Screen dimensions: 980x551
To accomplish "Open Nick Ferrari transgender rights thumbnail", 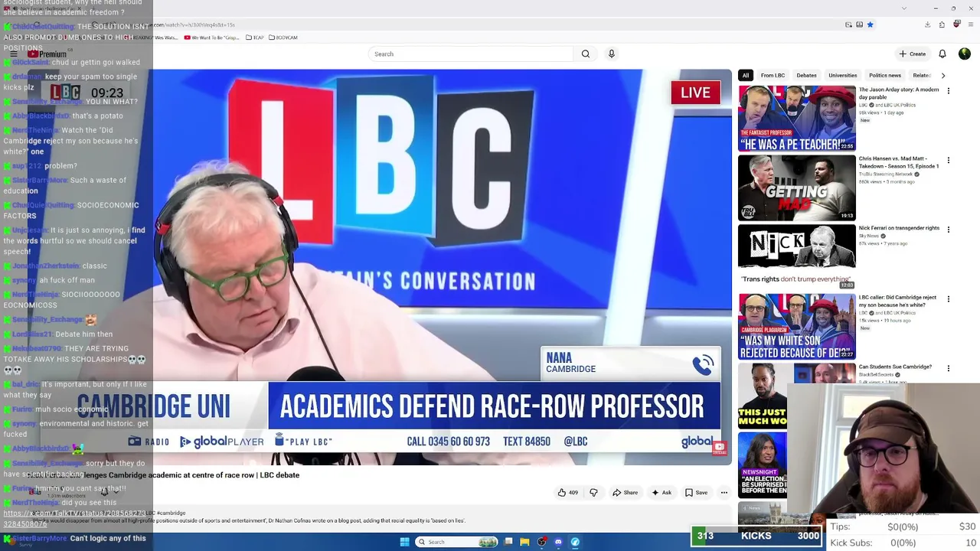I will (797, 258).
